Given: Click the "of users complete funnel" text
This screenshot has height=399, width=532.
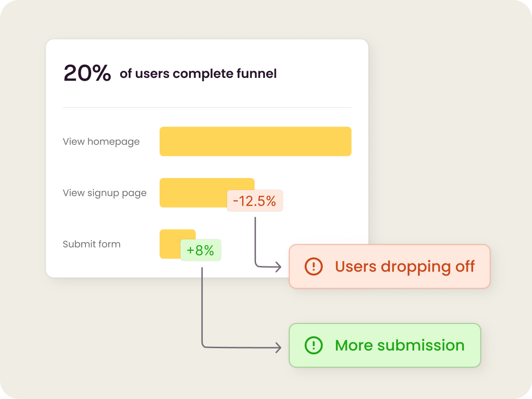Looking at the screenshot, I should coord(198,74).
